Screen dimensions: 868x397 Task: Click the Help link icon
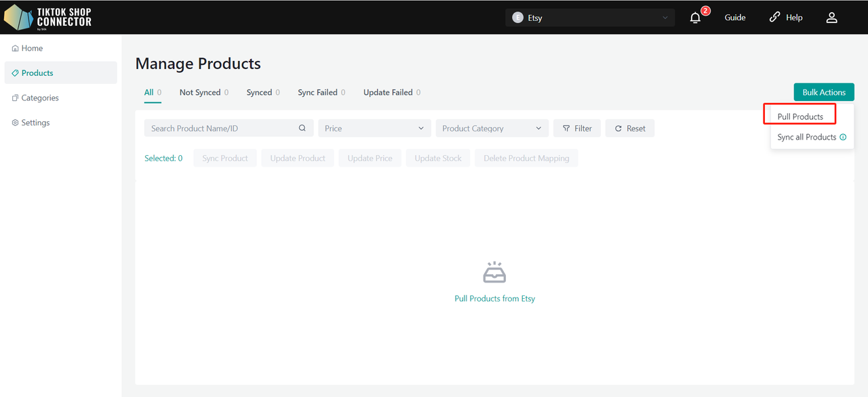[774, 18]
